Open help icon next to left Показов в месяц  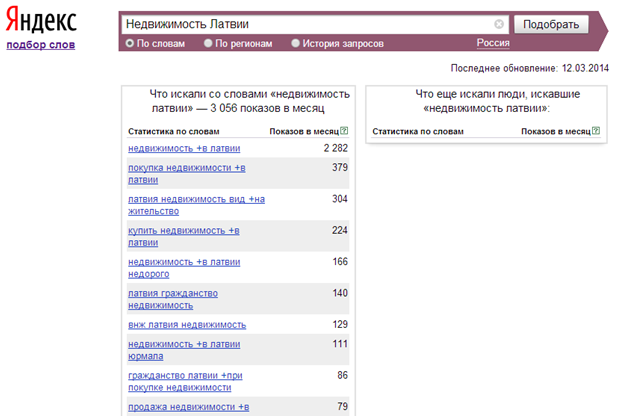pos(344,131)
